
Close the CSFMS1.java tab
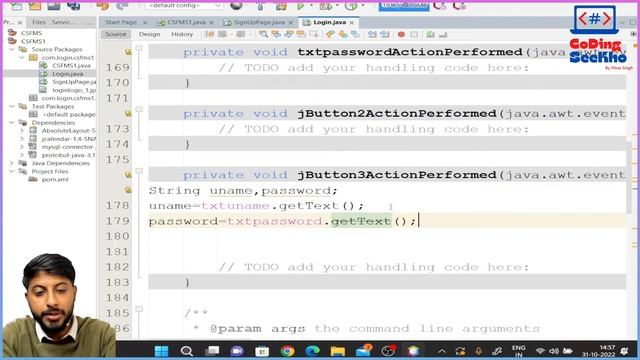211,22
